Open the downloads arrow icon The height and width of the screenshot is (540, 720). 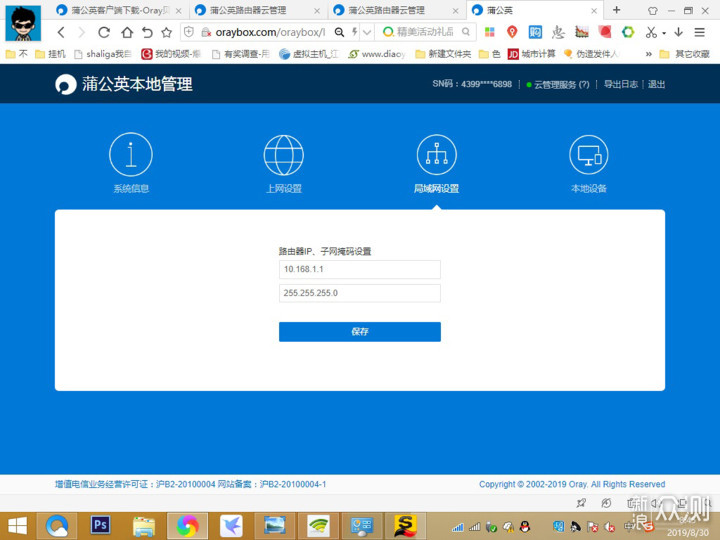coord(678,32)
